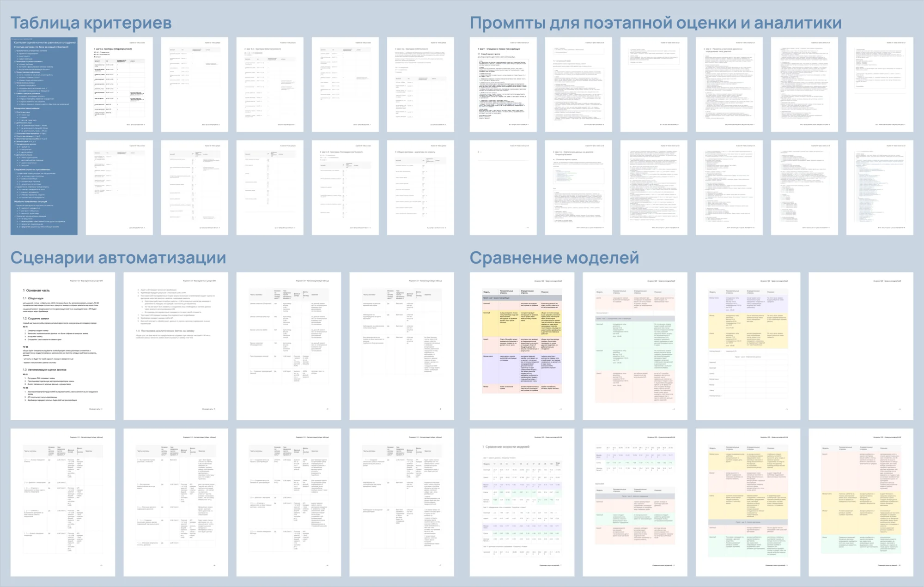Open the blue criteria summary page thumbnail
The image size is (924, 587).
tap(44, 136)
